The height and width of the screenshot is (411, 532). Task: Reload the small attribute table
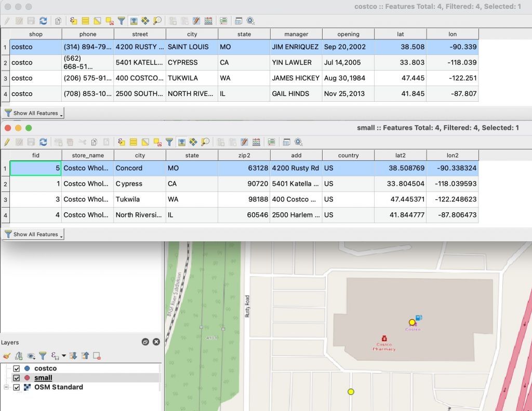click(43, 142)
